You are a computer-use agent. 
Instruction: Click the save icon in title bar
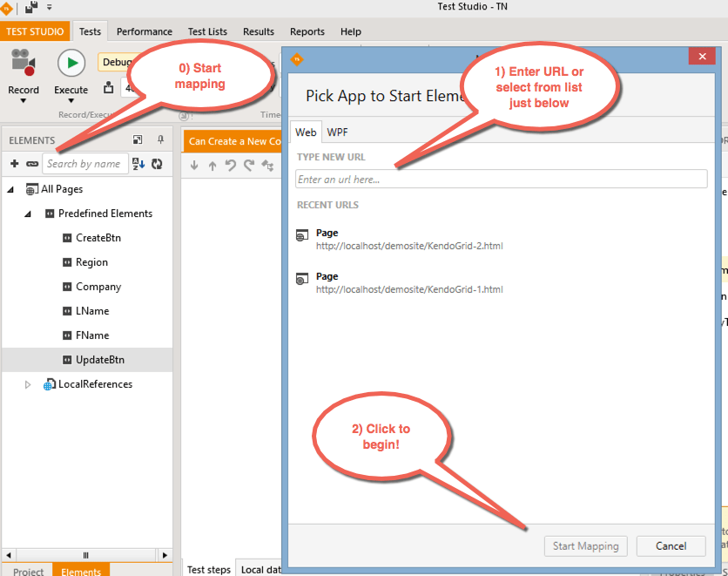(31, 7)
